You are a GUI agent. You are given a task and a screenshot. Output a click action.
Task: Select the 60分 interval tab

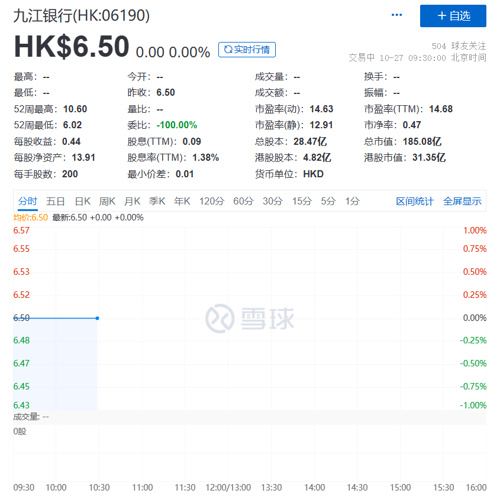243,201
